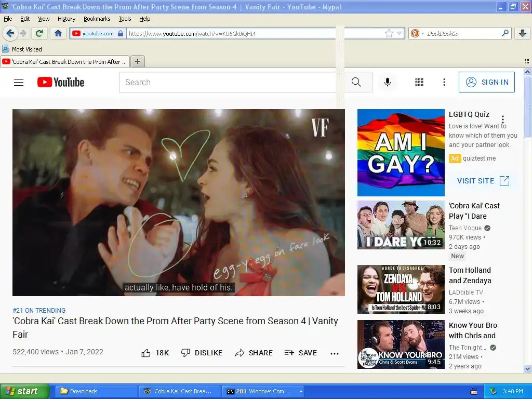This screenshot has width=532, height=399.
Task: Open the File menu
Action: pyautogui.click(x=8, y=19)
